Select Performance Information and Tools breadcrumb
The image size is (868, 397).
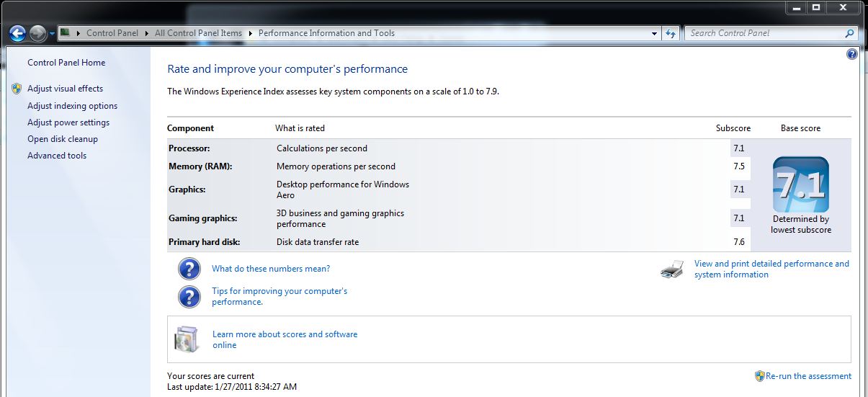pos(326,33)
